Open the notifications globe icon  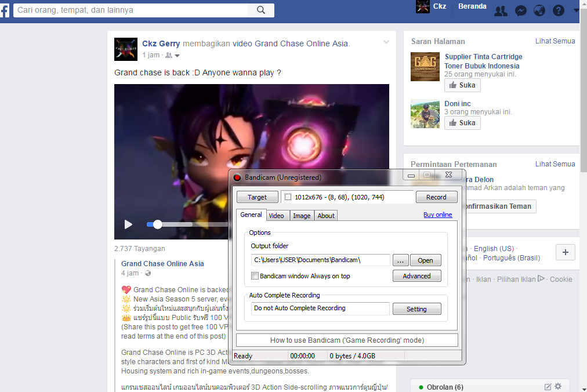[539, 10]
